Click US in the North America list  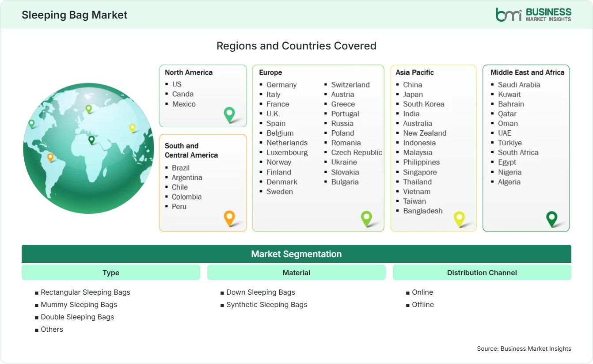pos(177,84)
